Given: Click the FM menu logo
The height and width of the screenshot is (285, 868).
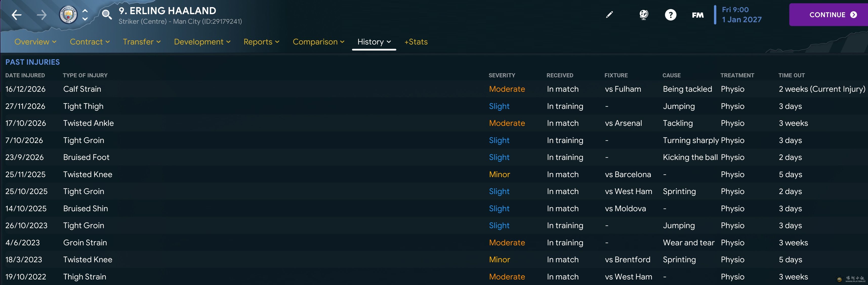Looking at the screenshot, I should point(697,15).
